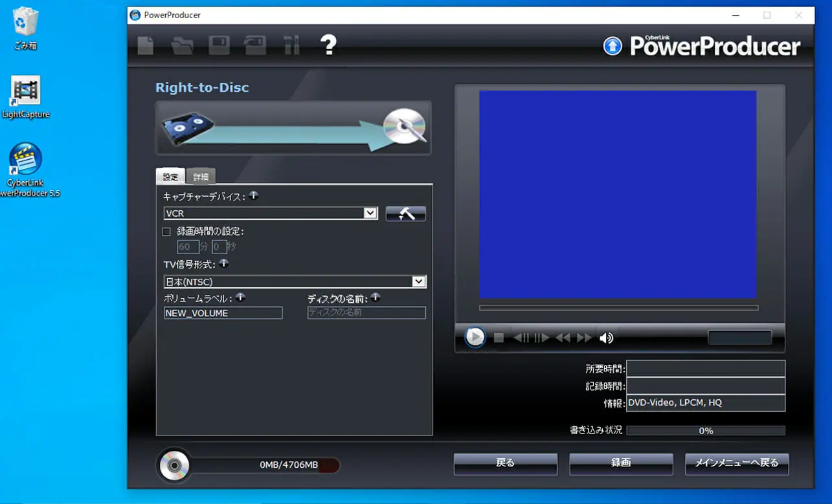Expand the 日本(NTSC) signal format dropdown
832x504 pixels.
[419, 281]
